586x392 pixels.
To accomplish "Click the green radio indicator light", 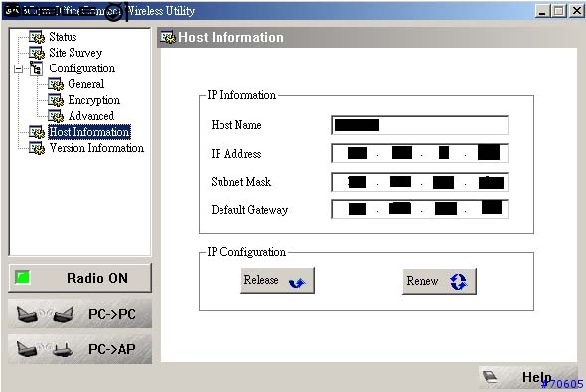I will 23,278.
